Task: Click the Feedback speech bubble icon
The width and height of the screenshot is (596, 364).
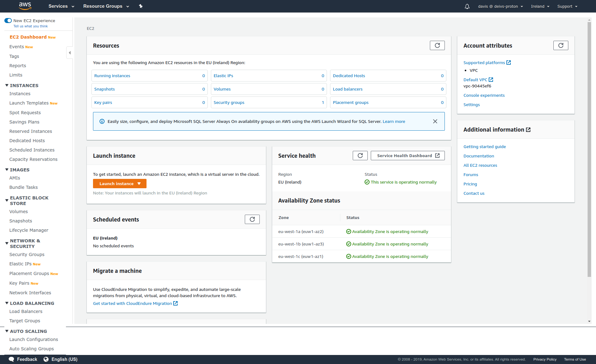Action: (12, 359)
